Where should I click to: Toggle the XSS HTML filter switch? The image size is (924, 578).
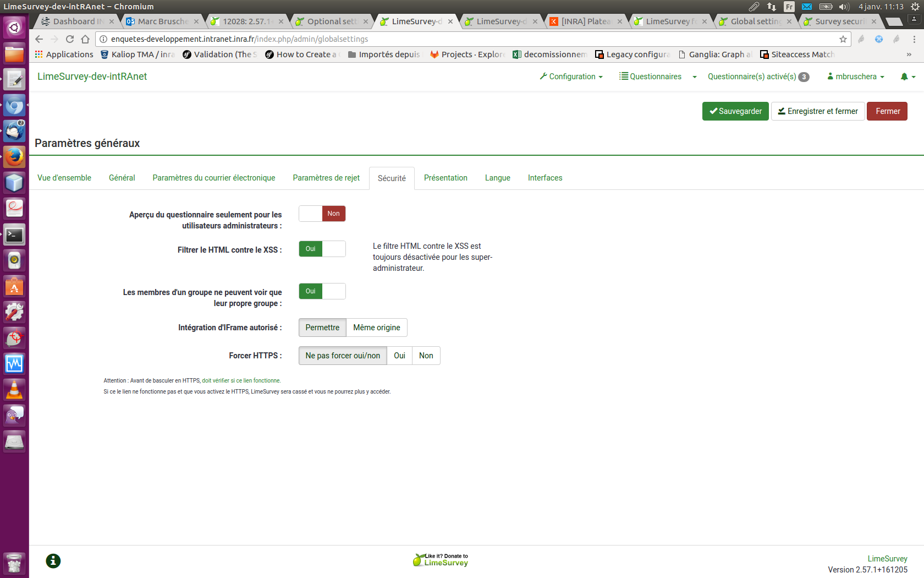[322, 249]
